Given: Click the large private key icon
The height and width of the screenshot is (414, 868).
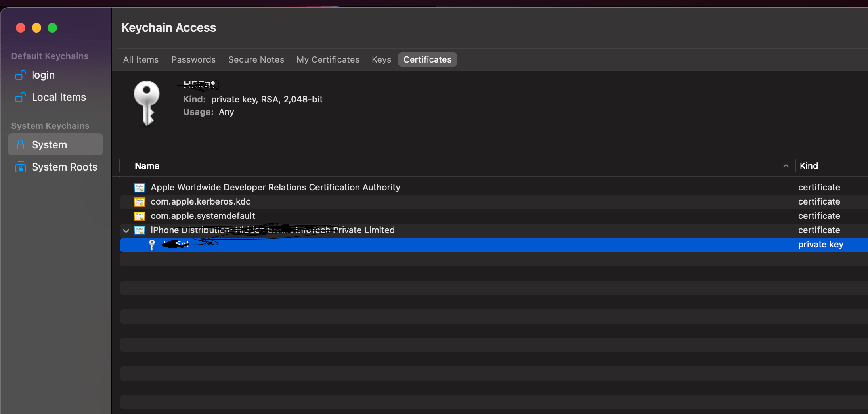Looking at the screenshot, I should pos(147,103).
